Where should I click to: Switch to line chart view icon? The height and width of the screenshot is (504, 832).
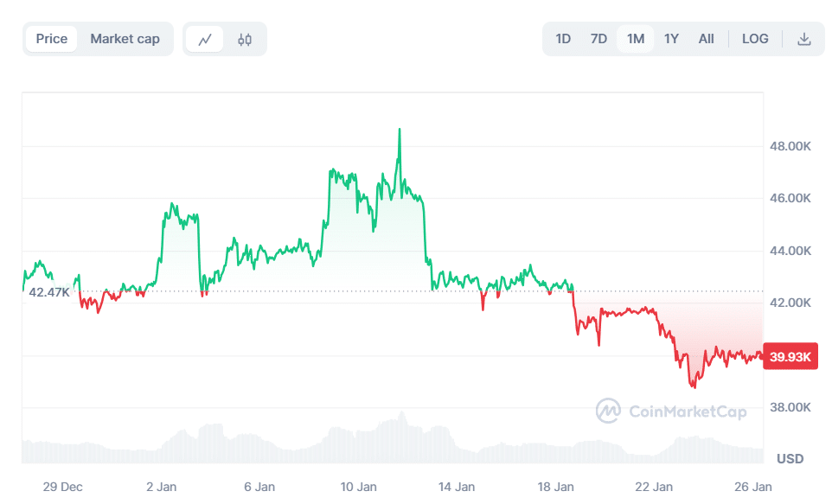[205, 39]
